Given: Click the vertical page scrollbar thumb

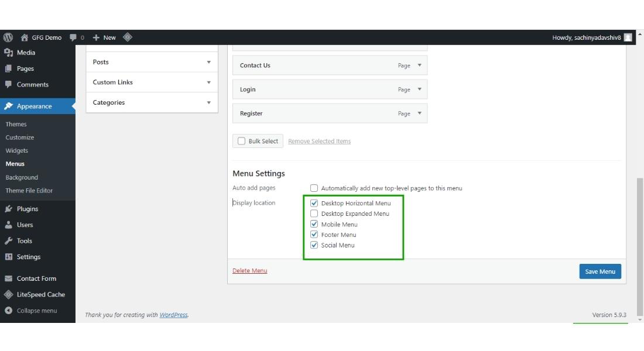Looking at the screenshot, I should (639, 246).
